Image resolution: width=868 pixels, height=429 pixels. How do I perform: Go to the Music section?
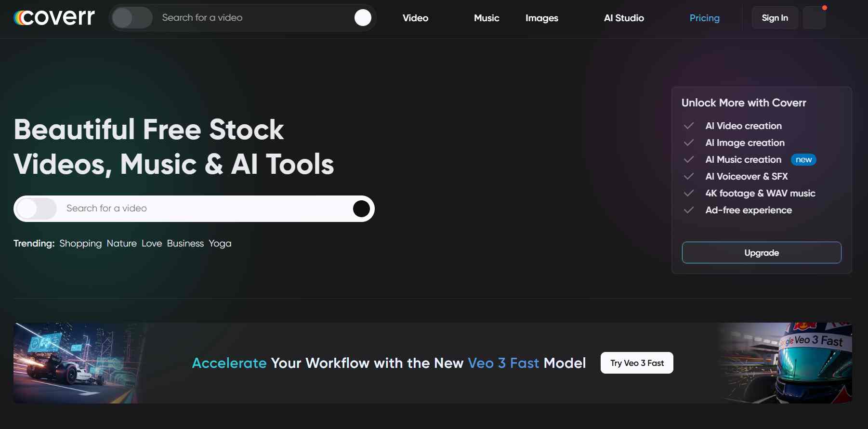point(486,18)
